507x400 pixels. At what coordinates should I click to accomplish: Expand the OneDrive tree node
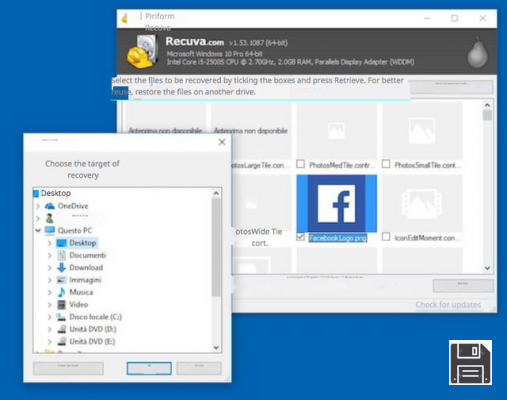coord(38,206)
